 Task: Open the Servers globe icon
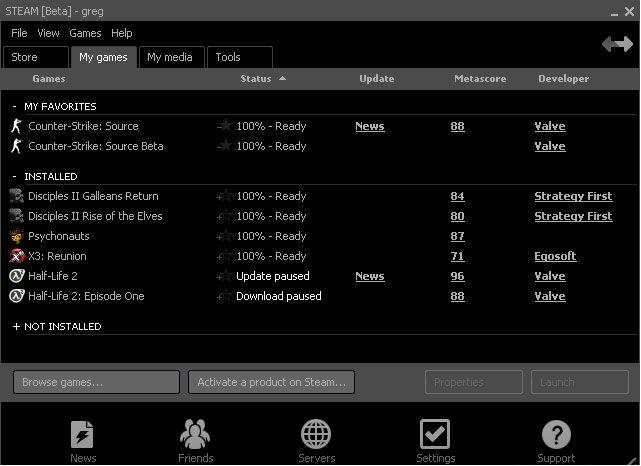pyautogui.click(x=316, y=435)
